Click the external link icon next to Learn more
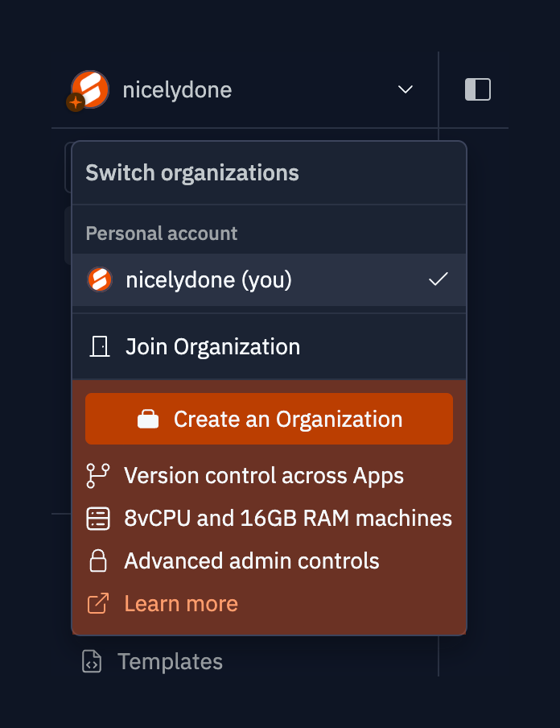 click(97, 602)
